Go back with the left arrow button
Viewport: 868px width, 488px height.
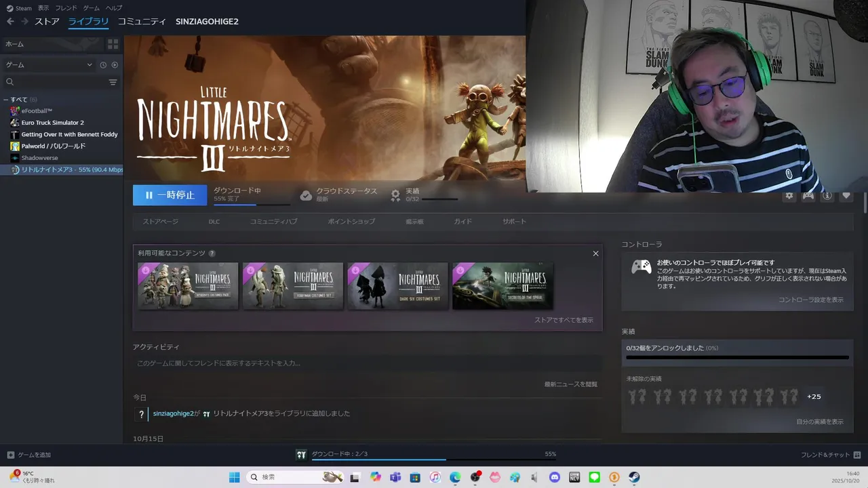[x=10, y=22]
